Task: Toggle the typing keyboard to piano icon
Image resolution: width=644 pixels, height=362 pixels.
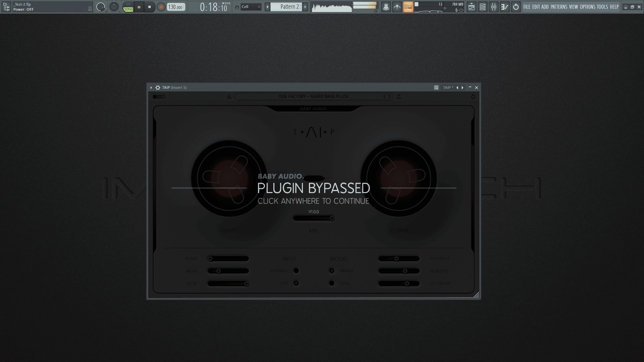Action: tap(408, 7)
